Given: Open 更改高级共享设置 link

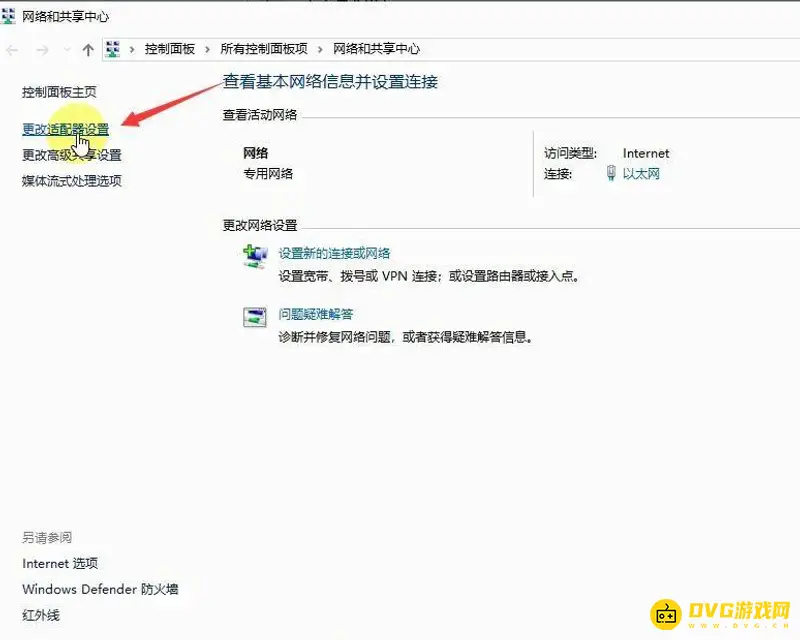Looking at the screenshot, I should [x=71, y=155].
